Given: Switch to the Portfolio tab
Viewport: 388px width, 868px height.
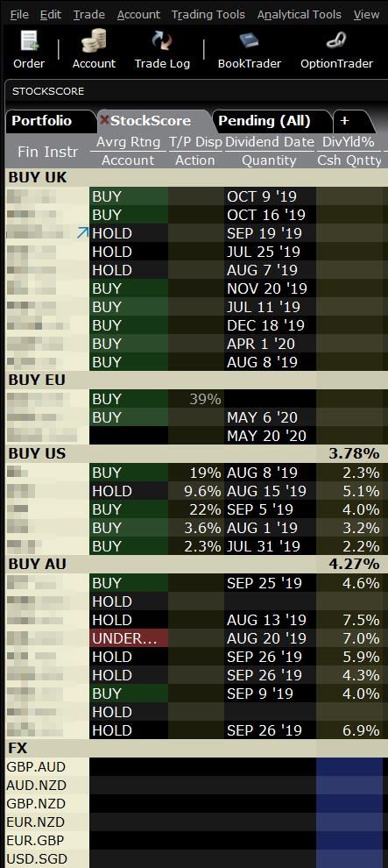Looking at the screenshot, I should pos(42,121).
